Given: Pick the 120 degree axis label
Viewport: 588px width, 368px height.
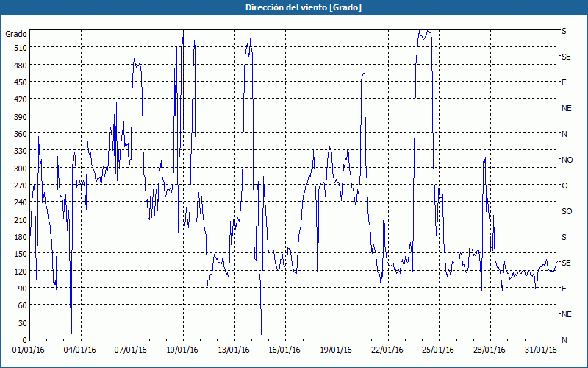Looking at the screenshot, I should pyautogui.click(x=20, y=272).
